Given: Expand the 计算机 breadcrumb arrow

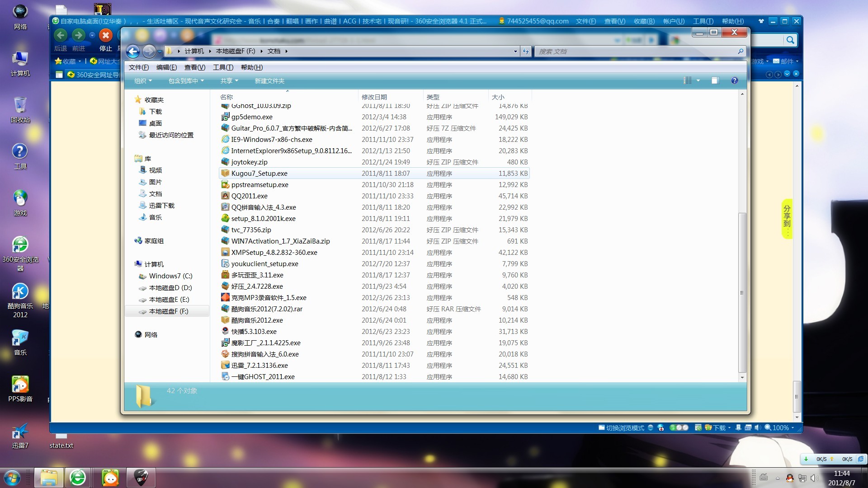Looking at the screenshot, I should [210, 52].
